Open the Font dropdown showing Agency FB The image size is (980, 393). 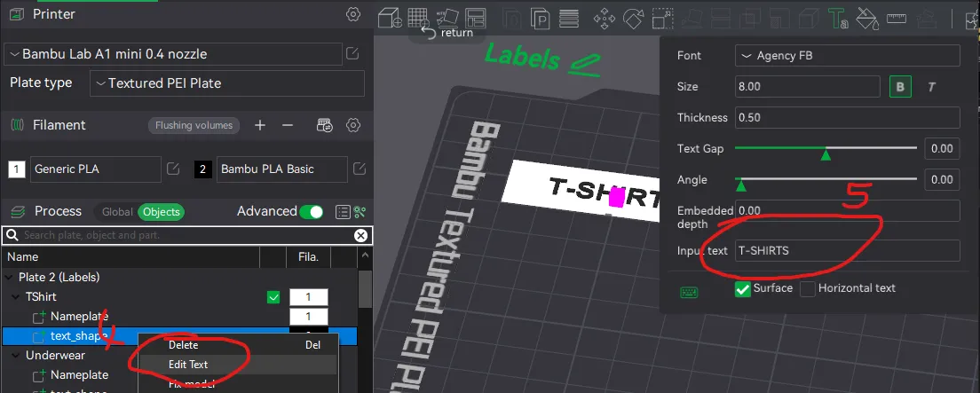pos(848,56)
